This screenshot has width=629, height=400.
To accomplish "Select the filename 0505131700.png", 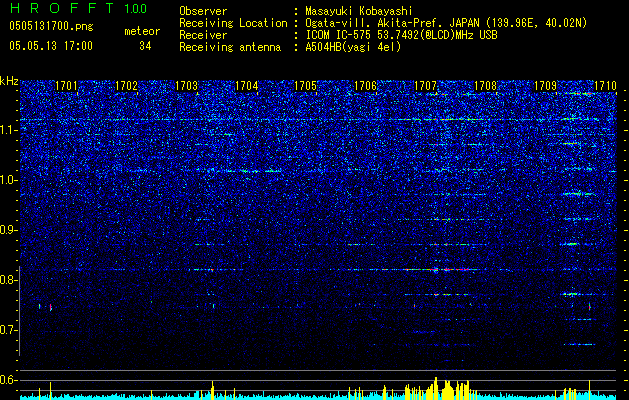I will (51, 27).
